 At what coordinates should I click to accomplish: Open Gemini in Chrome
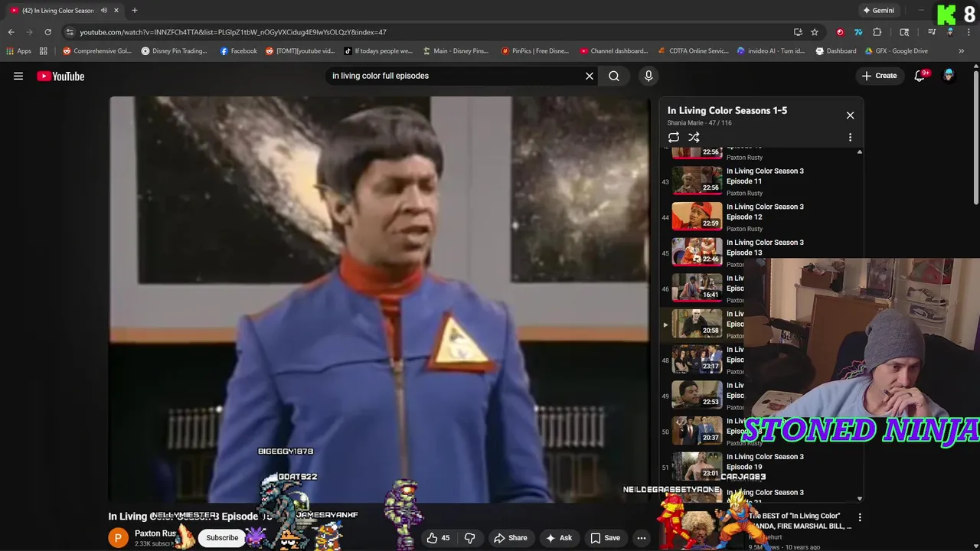878,10
